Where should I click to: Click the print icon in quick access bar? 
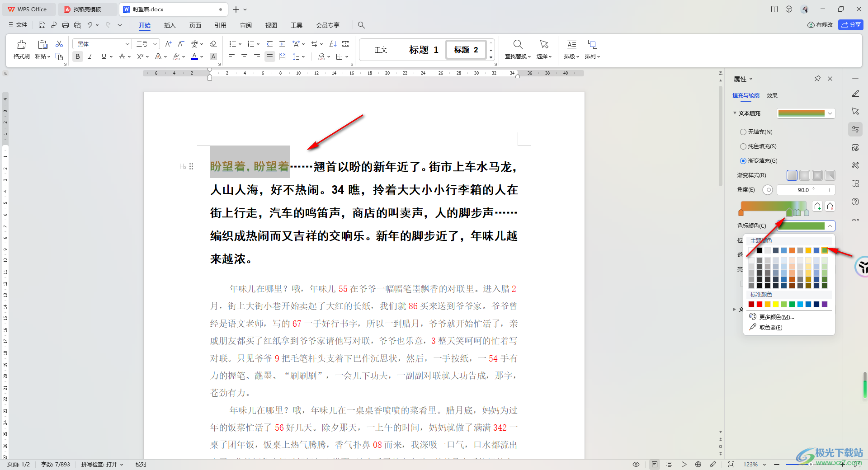point(66,25)
